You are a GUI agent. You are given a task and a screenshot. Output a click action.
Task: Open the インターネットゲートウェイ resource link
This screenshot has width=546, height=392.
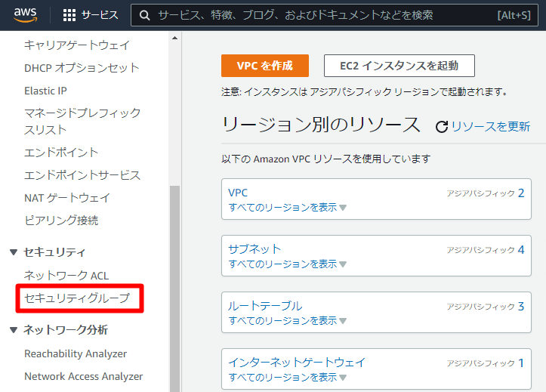point(297,362)
